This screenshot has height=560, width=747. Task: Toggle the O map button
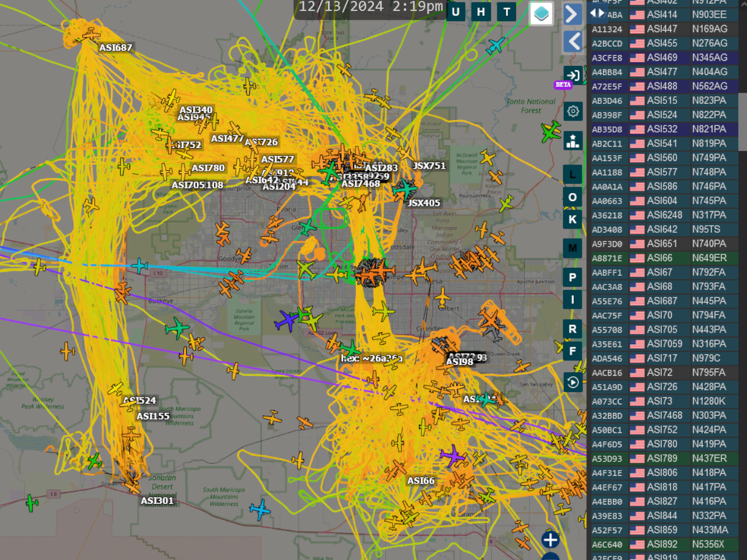point(573,197)
